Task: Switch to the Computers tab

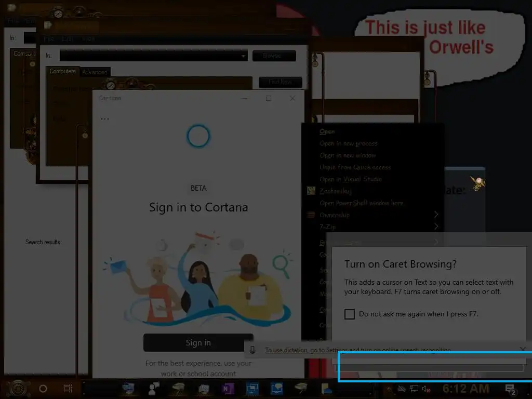Action: [x=62, y=71]
